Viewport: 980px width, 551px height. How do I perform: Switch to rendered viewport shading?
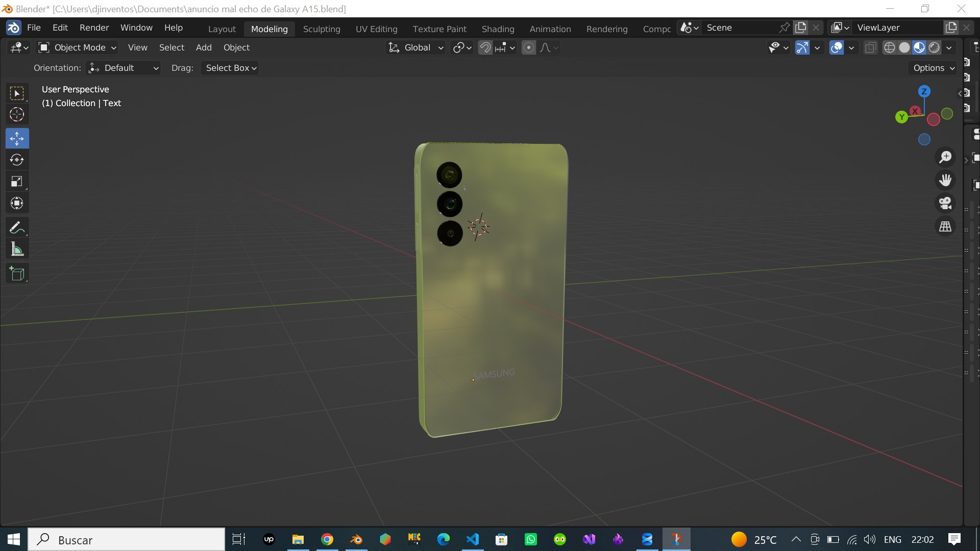[934, 47]
